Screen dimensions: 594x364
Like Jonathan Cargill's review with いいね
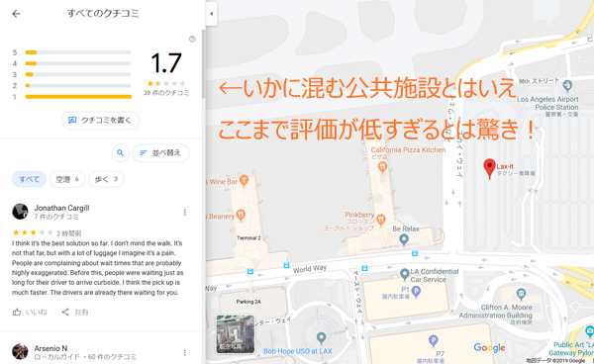click(x=30, y=313)
